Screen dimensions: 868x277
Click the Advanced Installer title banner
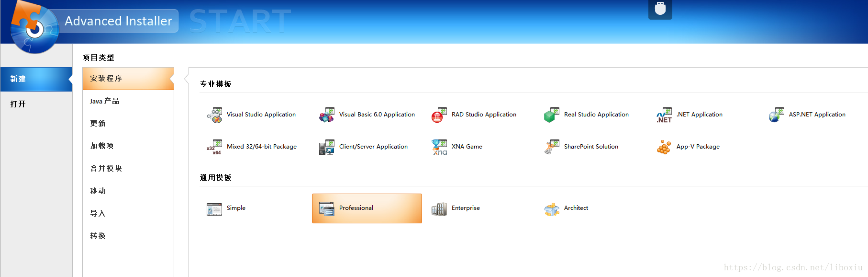click(x=118, y=21)
